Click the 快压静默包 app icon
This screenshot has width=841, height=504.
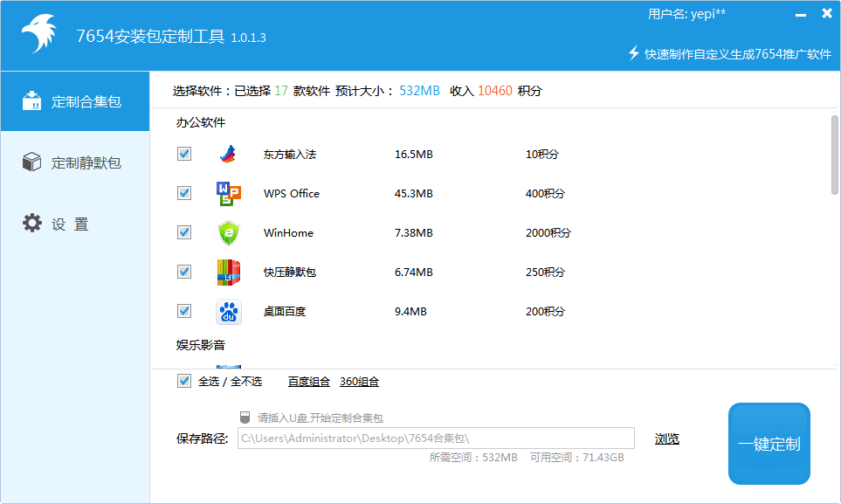click(x=229, y=273)
